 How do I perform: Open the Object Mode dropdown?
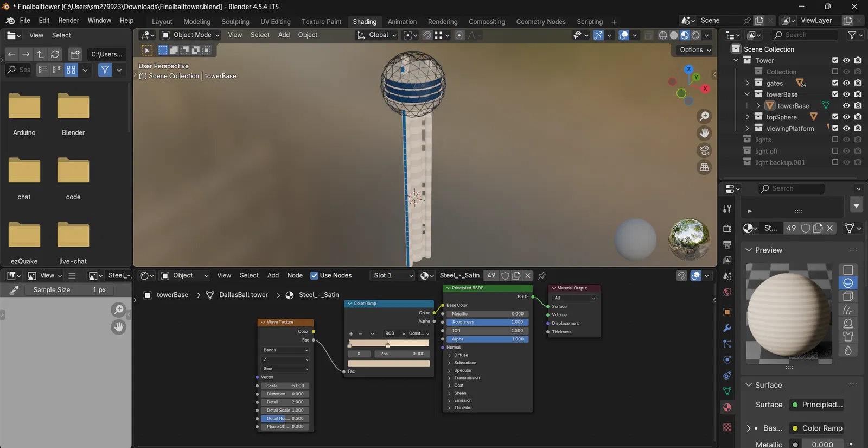tap(191, 35)
